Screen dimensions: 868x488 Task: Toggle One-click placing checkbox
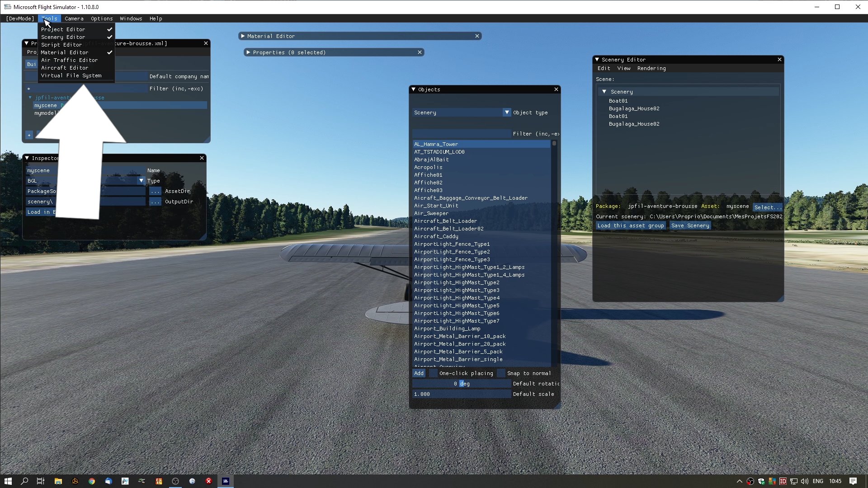(433, 373)
